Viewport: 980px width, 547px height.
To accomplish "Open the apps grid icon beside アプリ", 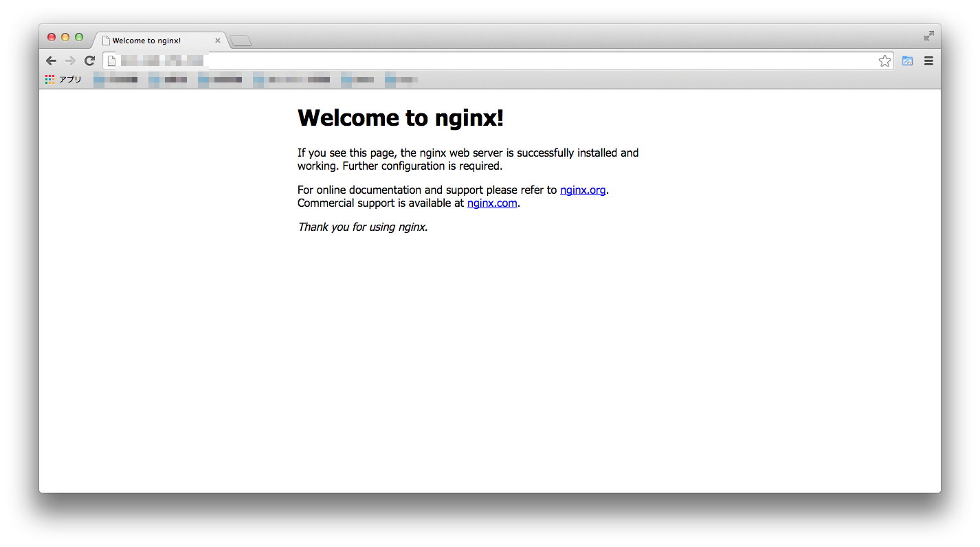I will (49, 78).
